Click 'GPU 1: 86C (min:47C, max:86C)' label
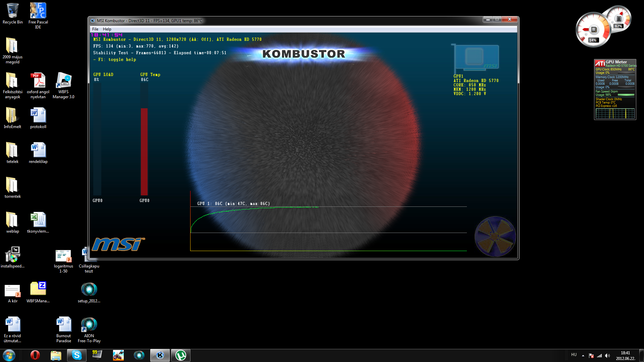644x362 pixels. (x=233, y=204)
